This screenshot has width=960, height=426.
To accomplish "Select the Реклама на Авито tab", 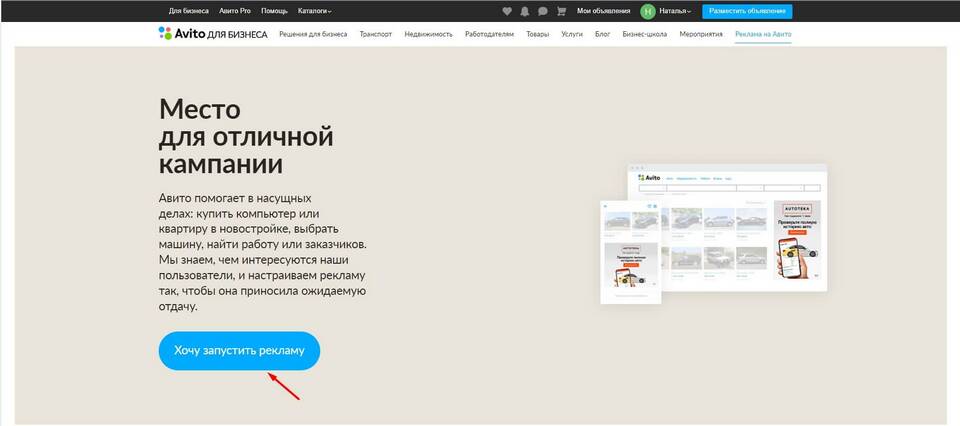I will pos(763,34).
